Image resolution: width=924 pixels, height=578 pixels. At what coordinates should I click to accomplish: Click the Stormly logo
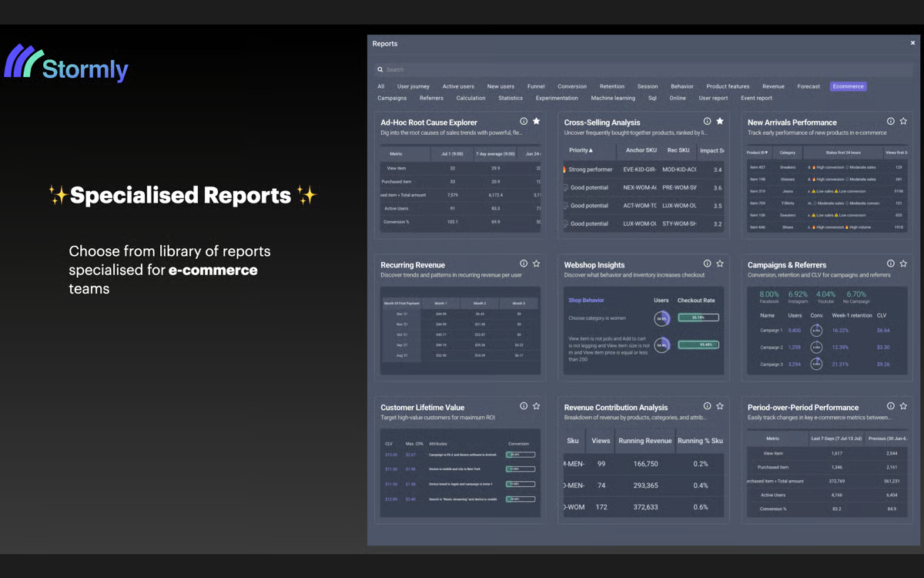tap(66, 63)
